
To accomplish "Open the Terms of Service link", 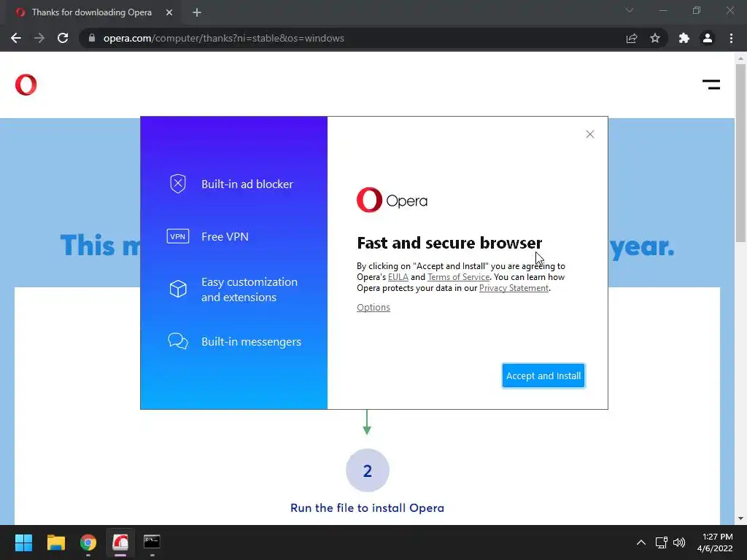I will (458, 276).
